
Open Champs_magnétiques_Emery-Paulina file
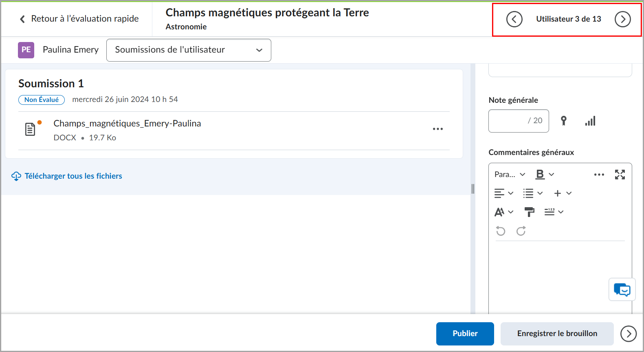tap(127, 124)
